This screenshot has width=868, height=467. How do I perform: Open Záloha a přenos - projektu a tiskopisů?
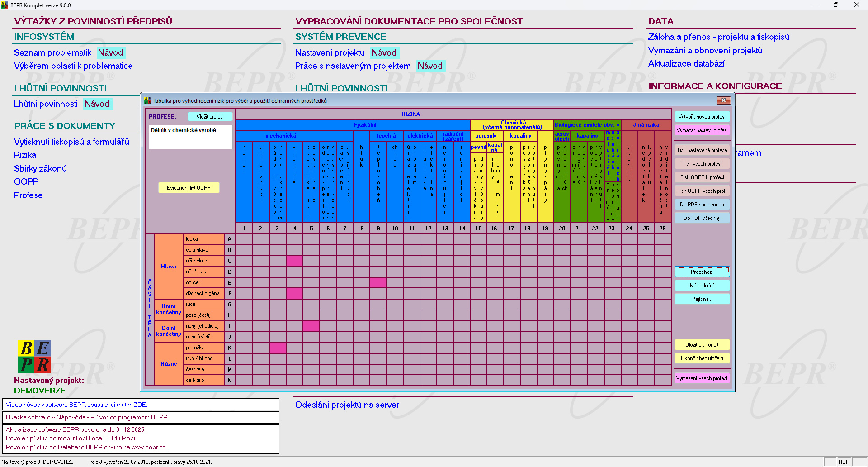pos(719,37)
